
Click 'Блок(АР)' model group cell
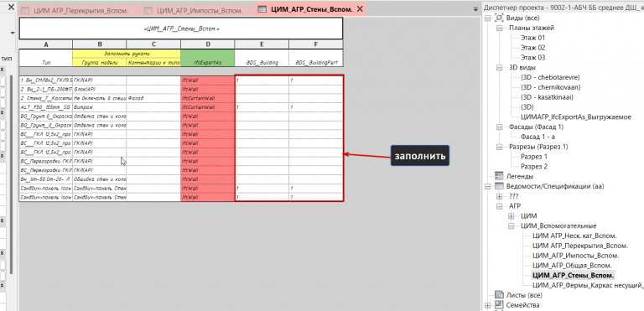click(x=100, y=89)
